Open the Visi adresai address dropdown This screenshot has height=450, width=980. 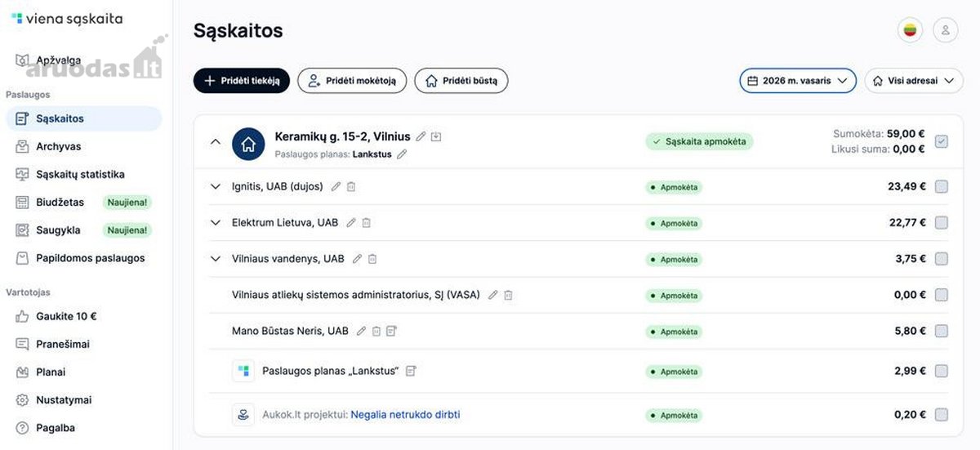point(914,81)
